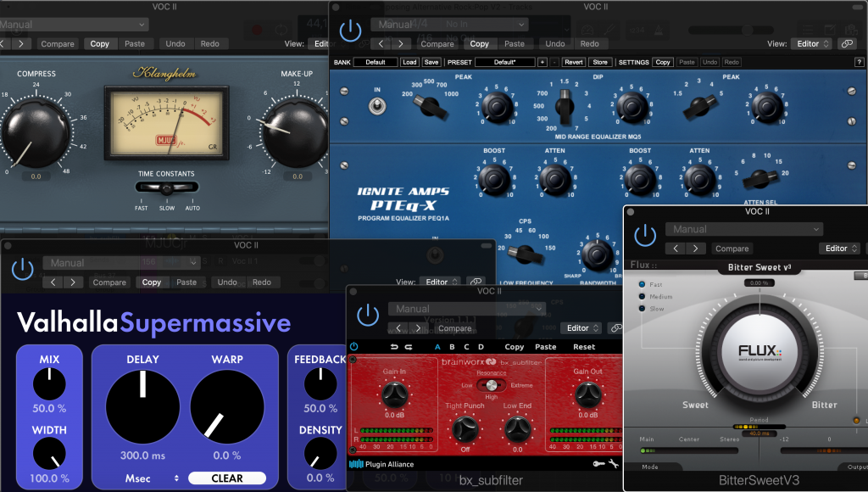Flip the IN toggle switch on PTEq-X
The width and height of the screenshot is (868, 492).
click(x=377, y=105)
